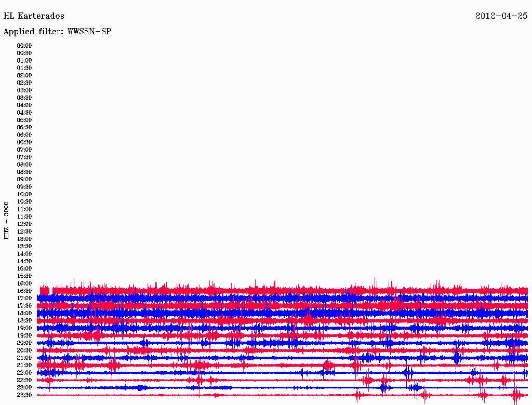The height and width of the screenshot is (405, 532).
Task: Click the 13:30 time label
Action: point(24,246)
